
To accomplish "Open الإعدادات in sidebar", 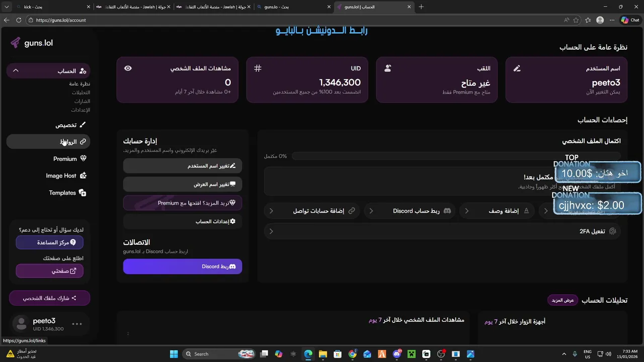I will coord(80,110).
